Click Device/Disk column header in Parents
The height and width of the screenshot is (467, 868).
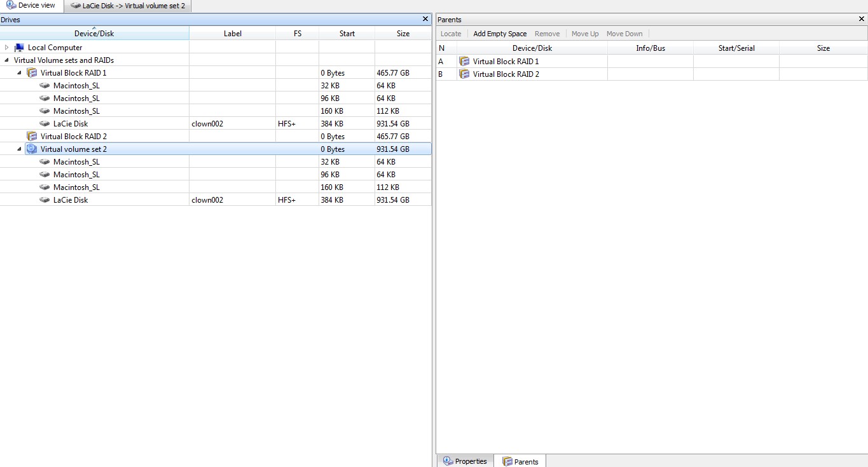pyautogui.click(x=532, y=48)
